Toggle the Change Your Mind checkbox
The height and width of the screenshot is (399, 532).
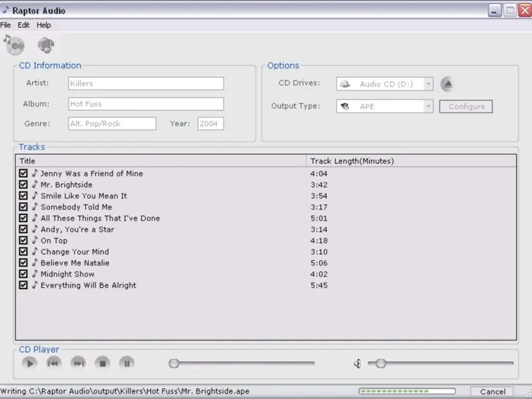click(23, 252)
